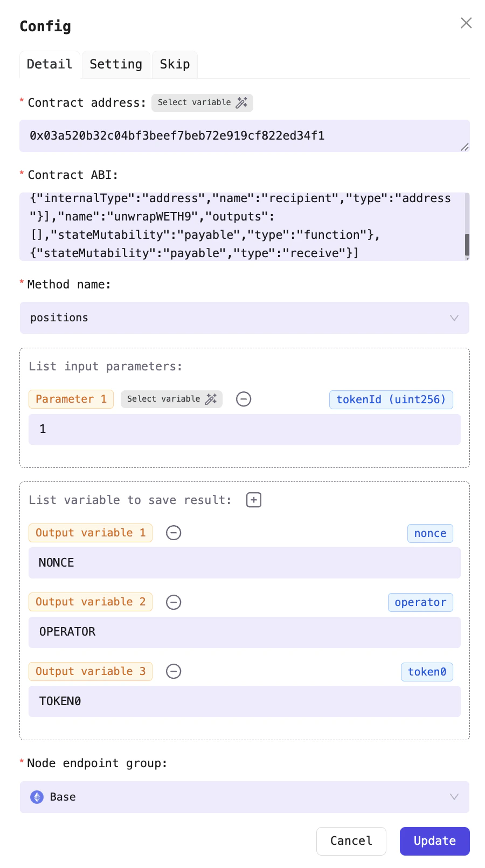Switch to the Setting tab
The height and width of the screenshot is (868, 485).
pos(115,64)
